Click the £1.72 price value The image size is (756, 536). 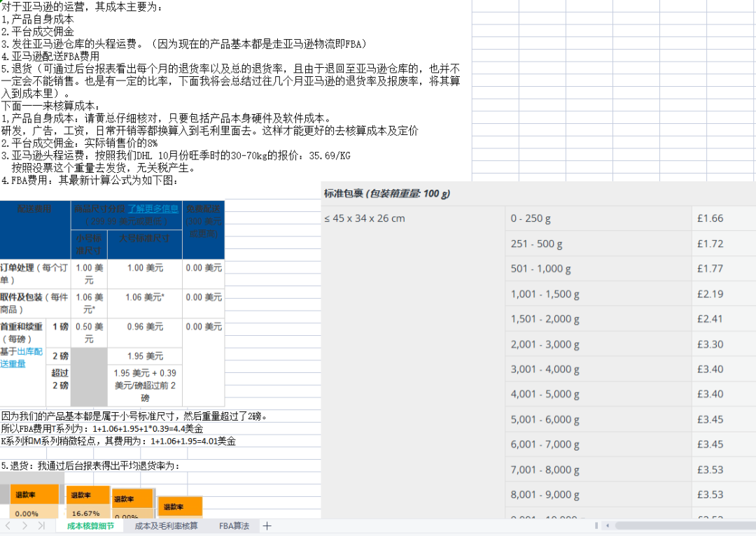point(710,244)
